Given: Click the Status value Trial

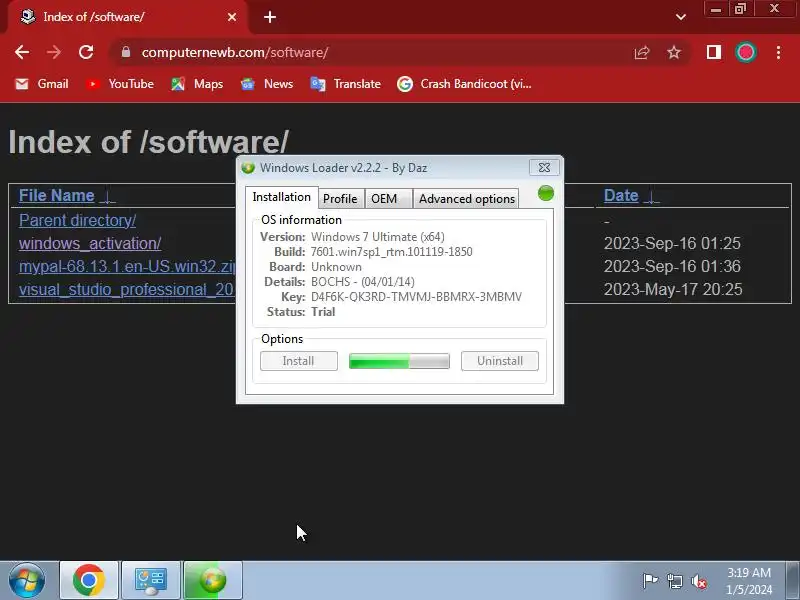Looking at the screenshot, I should 323,312.
